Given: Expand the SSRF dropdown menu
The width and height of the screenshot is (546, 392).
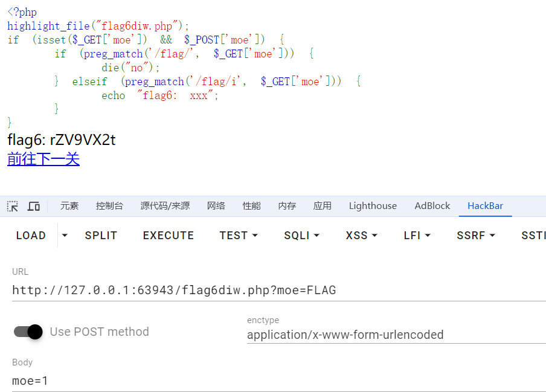Looking at the screenshot, I should click(x=476, y=236).
